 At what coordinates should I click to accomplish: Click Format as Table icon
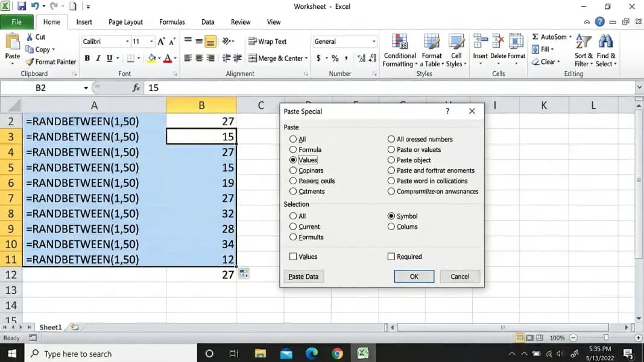(x=432, y=42)
